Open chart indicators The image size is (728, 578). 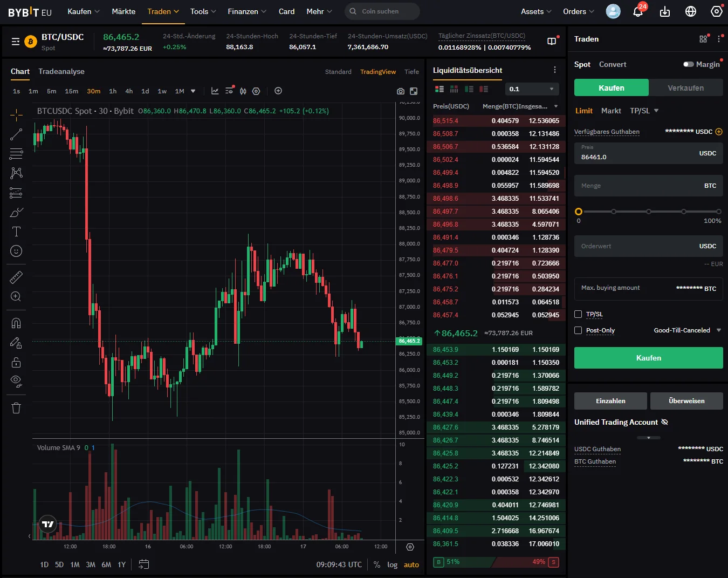(215, 91)
